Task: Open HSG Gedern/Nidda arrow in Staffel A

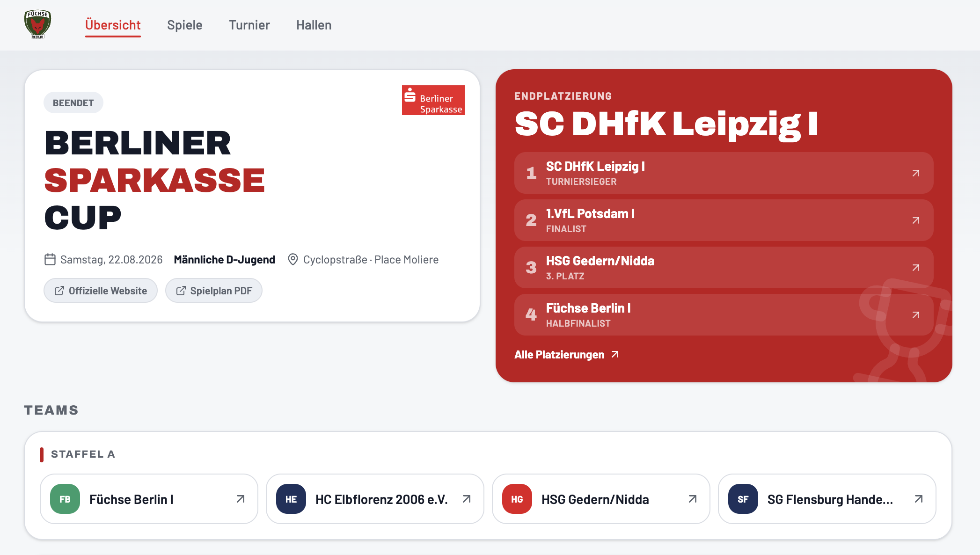Action: (x=693, y=499)
